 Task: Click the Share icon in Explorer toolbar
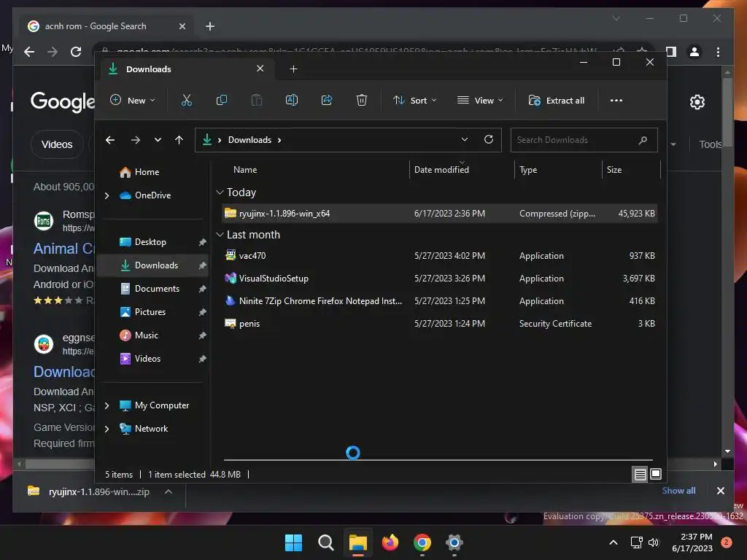(x=327, y=101)
